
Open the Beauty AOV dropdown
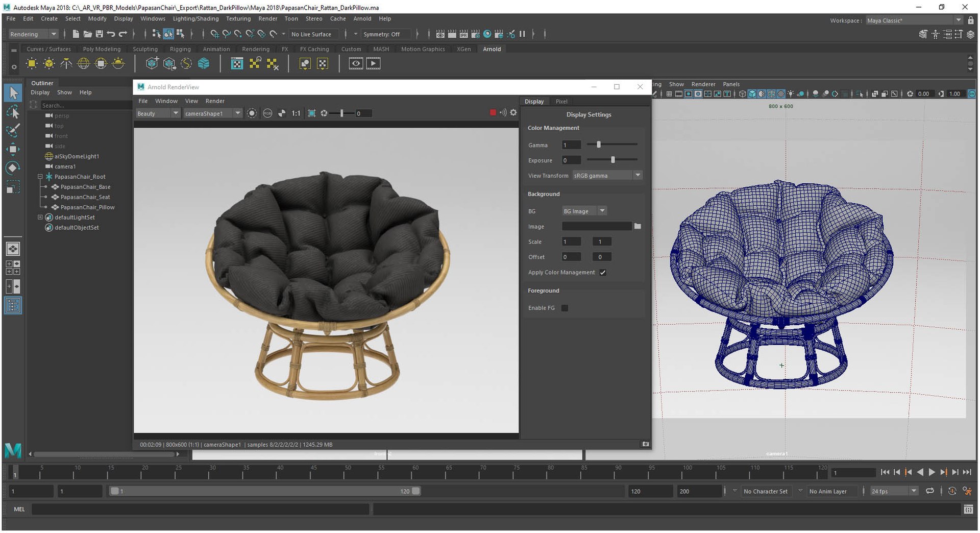157,113
